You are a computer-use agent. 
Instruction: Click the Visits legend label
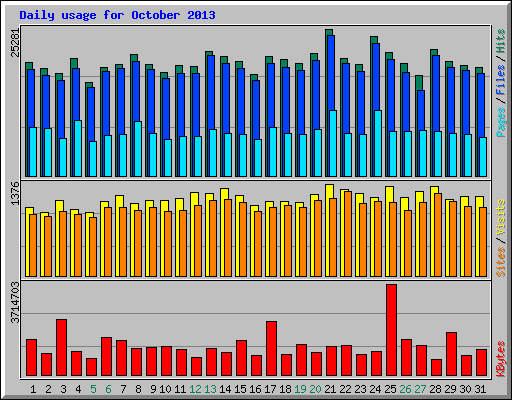500,218
